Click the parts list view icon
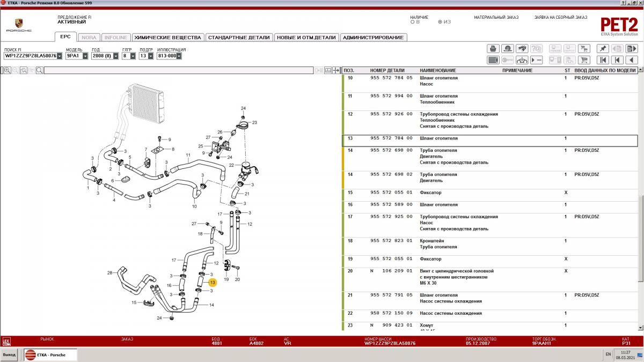This screenshot has width=644, height=362. pyautogui.click(x=493, y=60)
